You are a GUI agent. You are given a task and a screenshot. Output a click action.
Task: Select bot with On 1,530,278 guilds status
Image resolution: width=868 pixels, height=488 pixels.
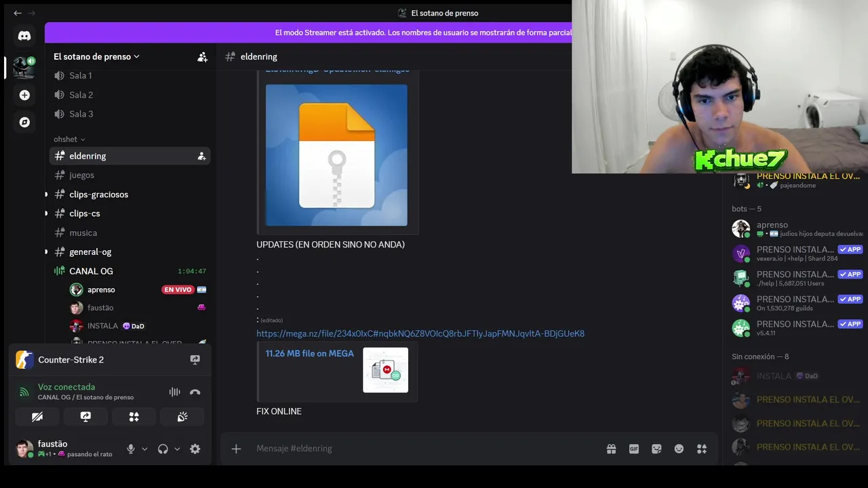(x=795, y=303)
